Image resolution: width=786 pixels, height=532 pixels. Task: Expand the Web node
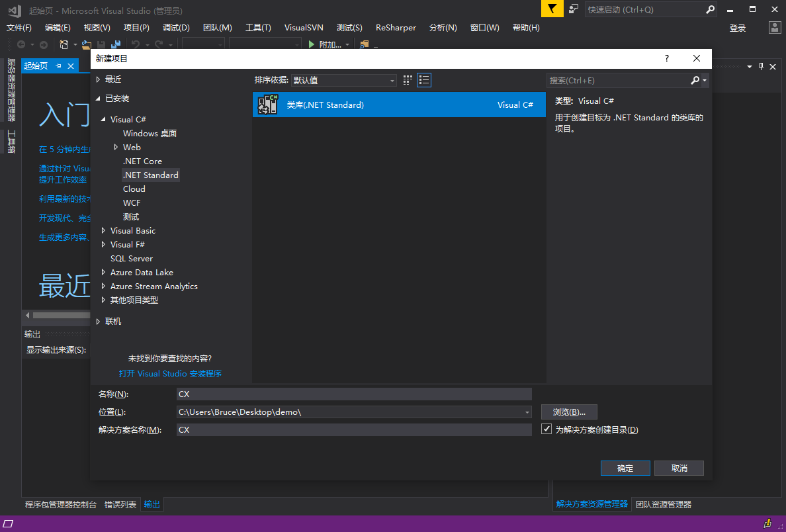pos(116,147)
